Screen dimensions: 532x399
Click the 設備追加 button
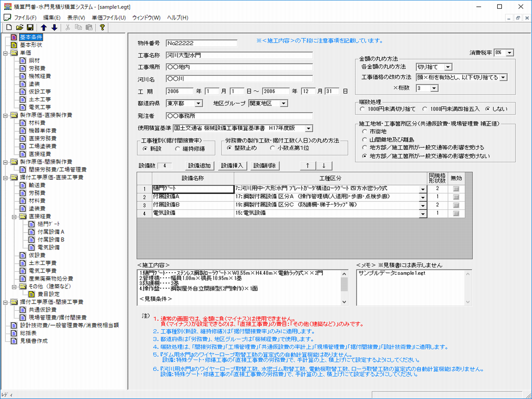coord(198,166)
